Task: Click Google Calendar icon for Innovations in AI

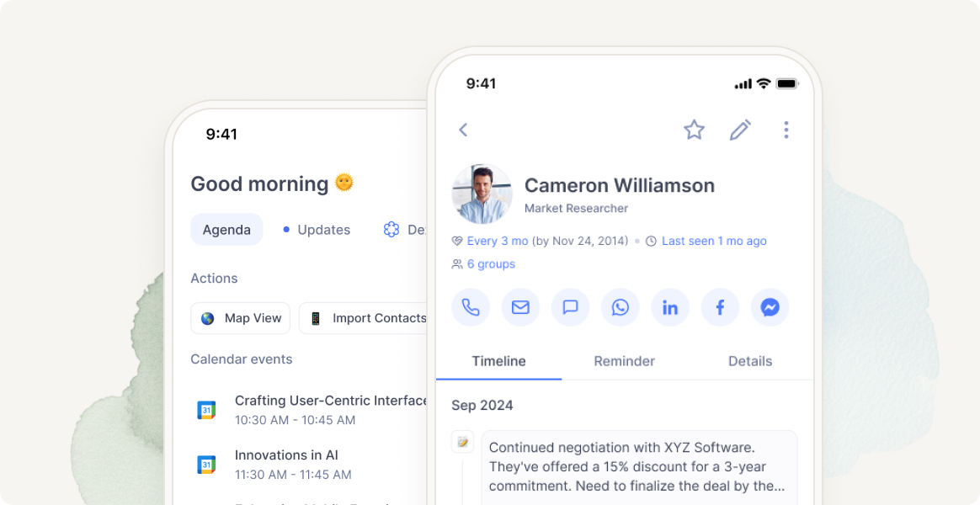Action: [206, 465]
